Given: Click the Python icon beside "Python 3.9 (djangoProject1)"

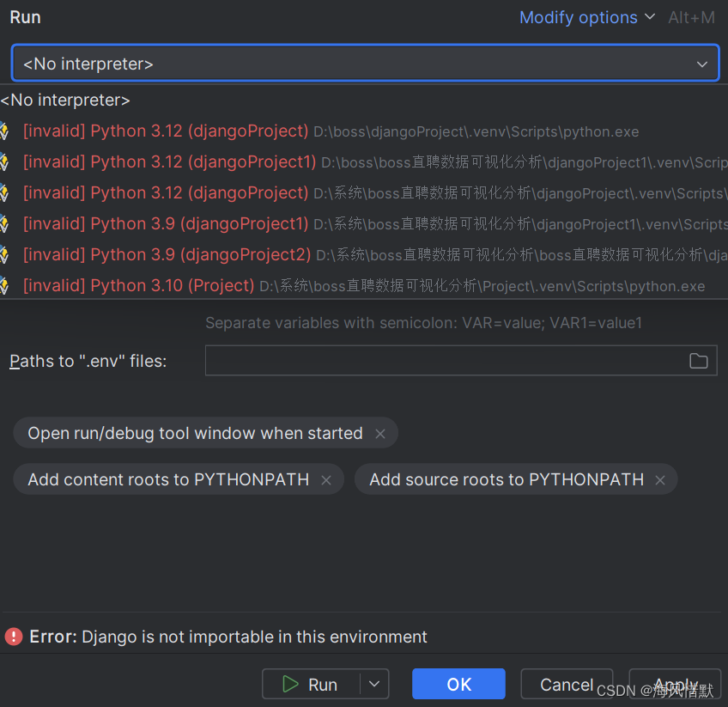Looking at the screenshot, I should tap(5, 224).
